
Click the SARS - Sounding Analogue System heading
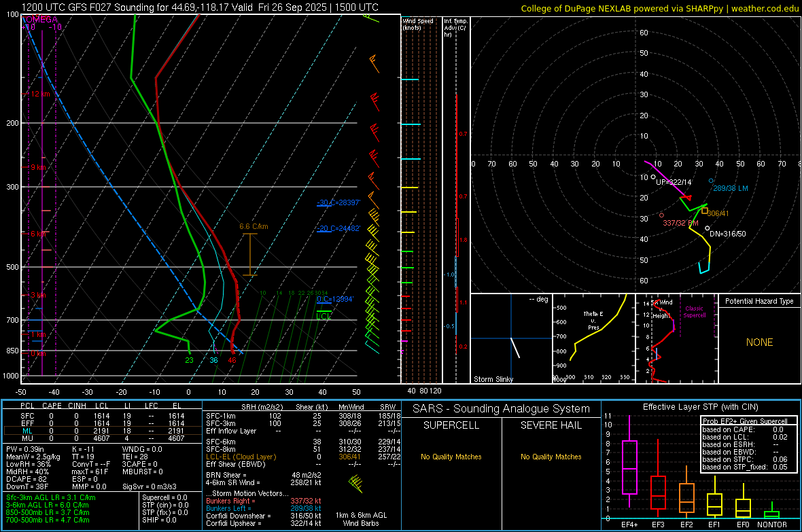pyautogui.click(x=502, y=409)
